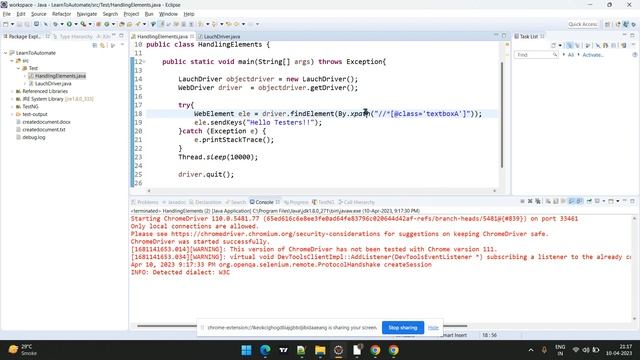Switch to the Call Hierarchy tab

356,202
